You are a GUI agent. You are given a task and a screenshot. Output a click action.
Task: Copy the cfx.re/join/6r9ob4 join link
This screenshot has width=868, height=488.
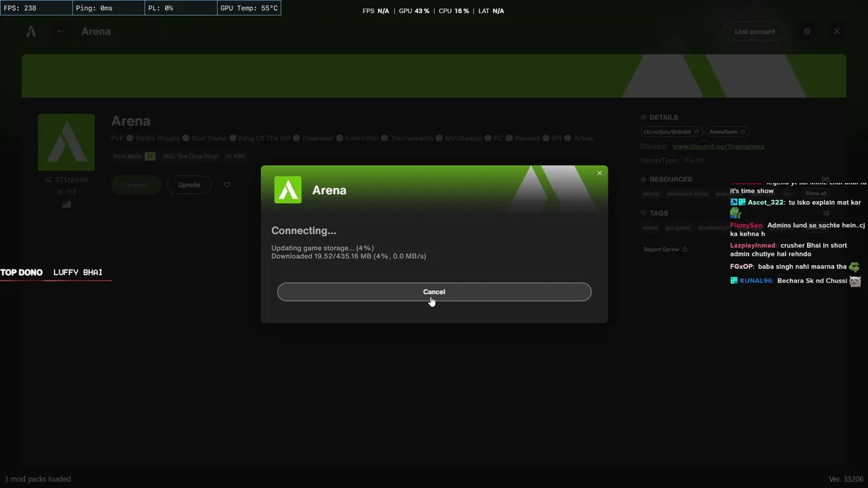(670, 131)
